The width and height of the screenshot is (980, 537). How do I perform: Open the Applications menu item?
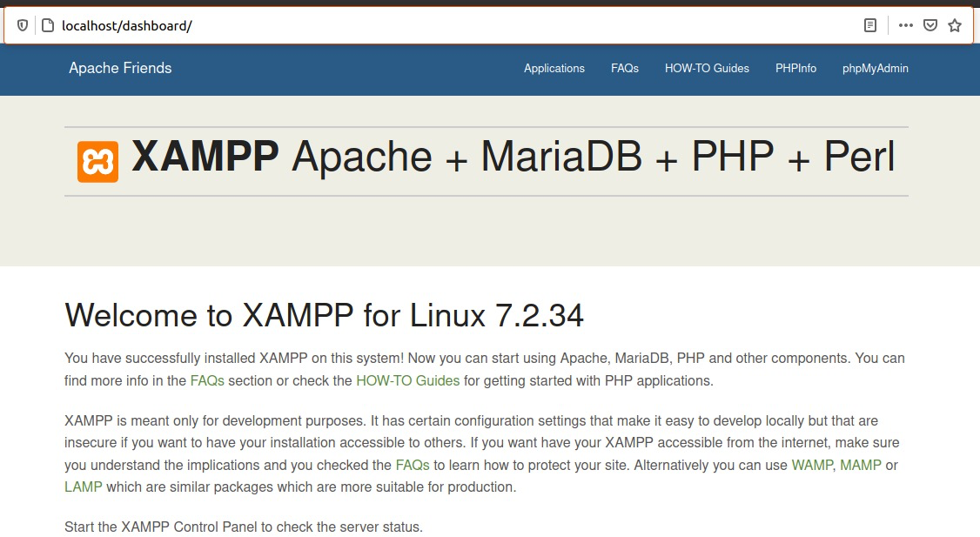554,69
